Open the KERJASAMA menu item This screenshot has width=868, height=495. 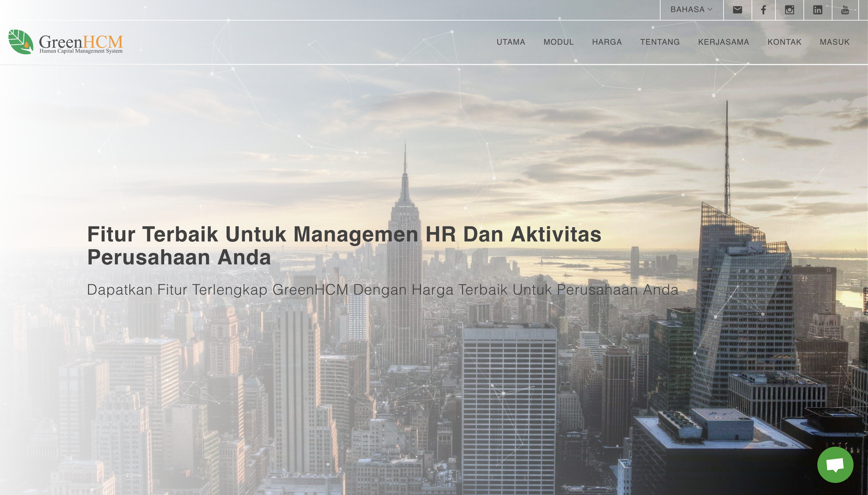[x=723, y=42]
